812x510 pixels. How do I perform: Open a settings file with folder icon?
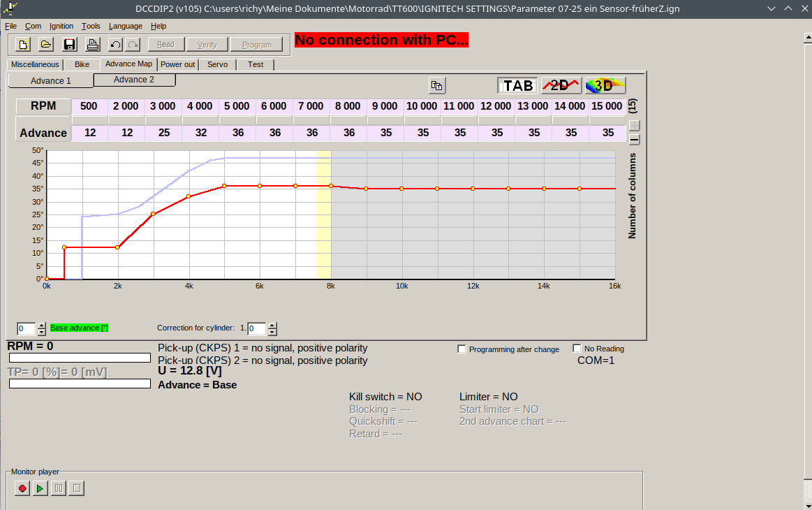coord(46,45)
